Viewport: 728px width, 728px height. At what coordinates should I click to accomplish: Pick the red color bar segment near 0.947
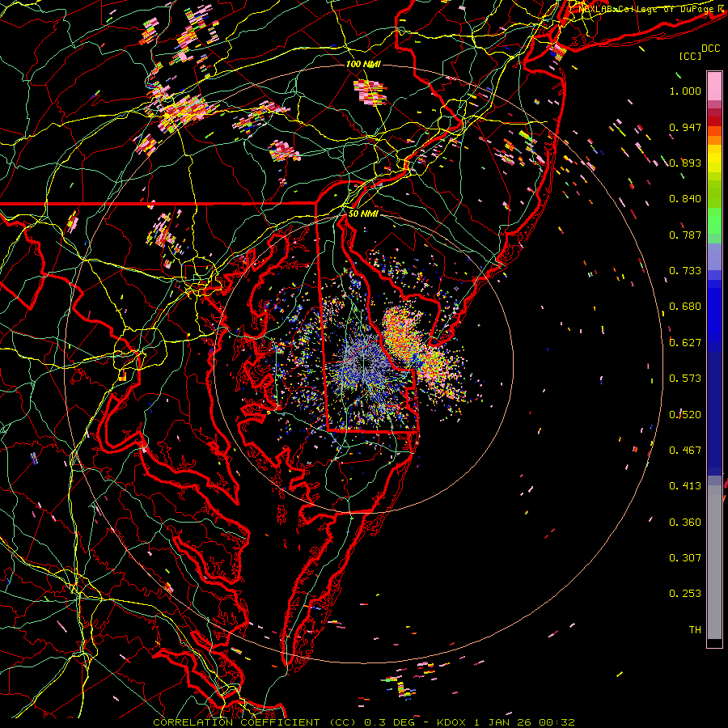(714, 121)
